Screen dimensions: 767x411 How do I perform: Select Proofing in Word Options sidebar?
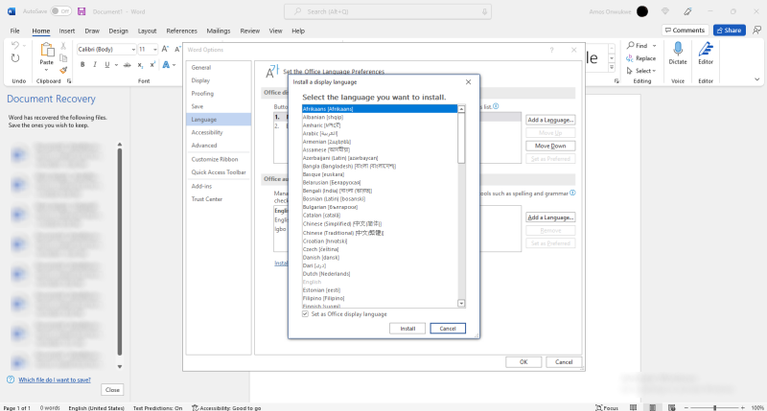[219, 93]
